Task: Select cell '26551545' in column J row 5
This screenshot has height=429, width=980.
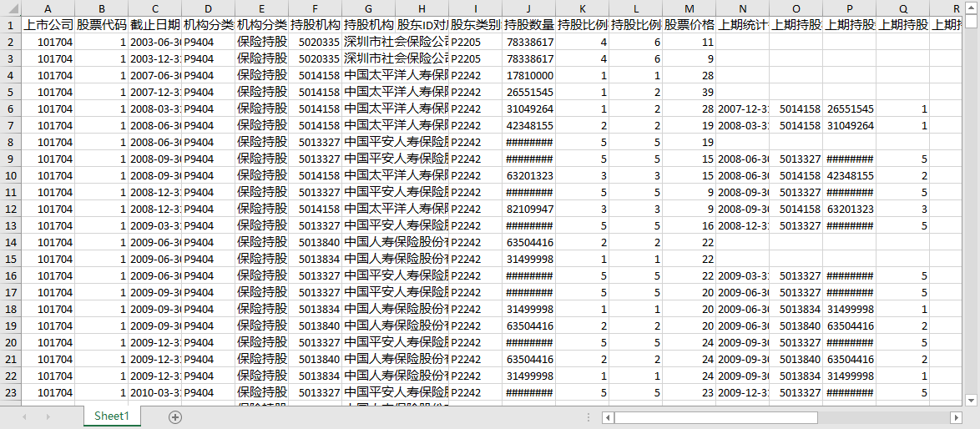Action: click(x=528, y=92)
